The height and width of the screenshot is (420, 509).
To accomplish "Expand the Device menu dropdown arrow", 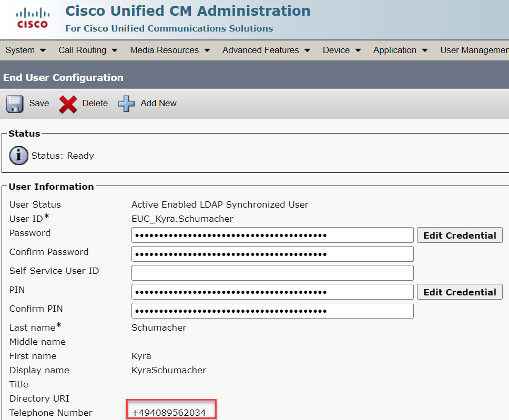I will (358, 50).
